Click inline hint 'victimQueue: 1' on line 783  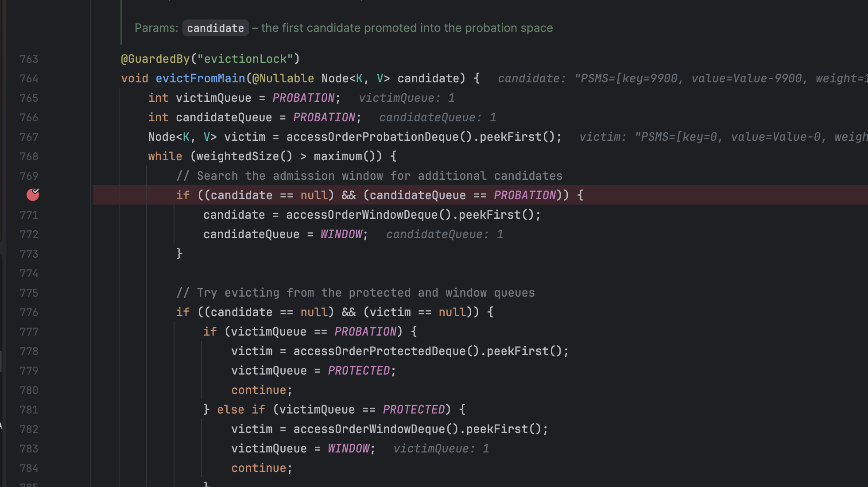441,449
